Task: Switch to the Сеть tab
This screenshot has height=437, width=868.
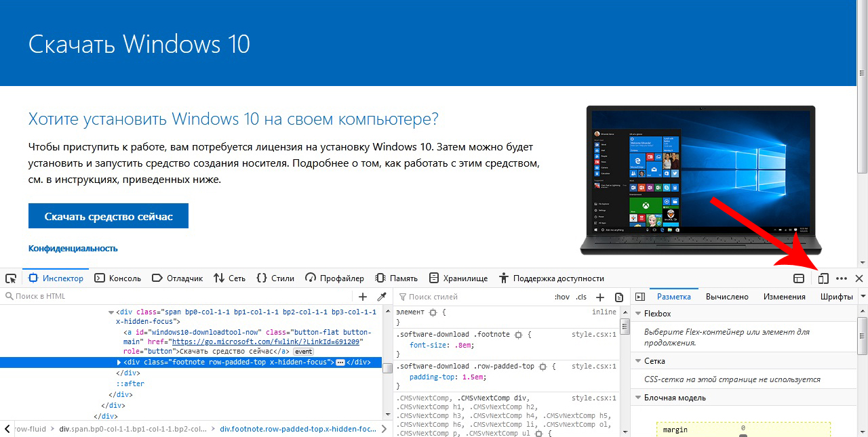Action: pyautogui.click(x=230, y=278)
